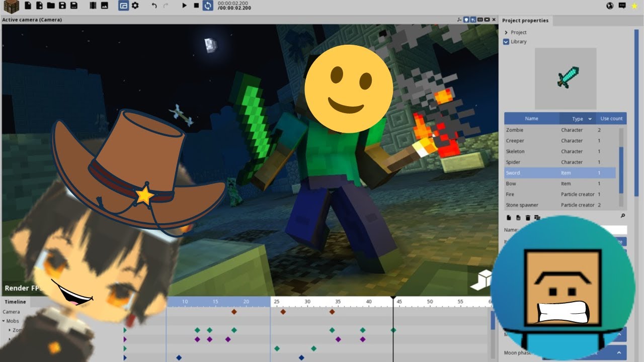Click the library list scrollbar thumb
The width and height of the screenshot is (644, 362).
[x=621, y=170]
